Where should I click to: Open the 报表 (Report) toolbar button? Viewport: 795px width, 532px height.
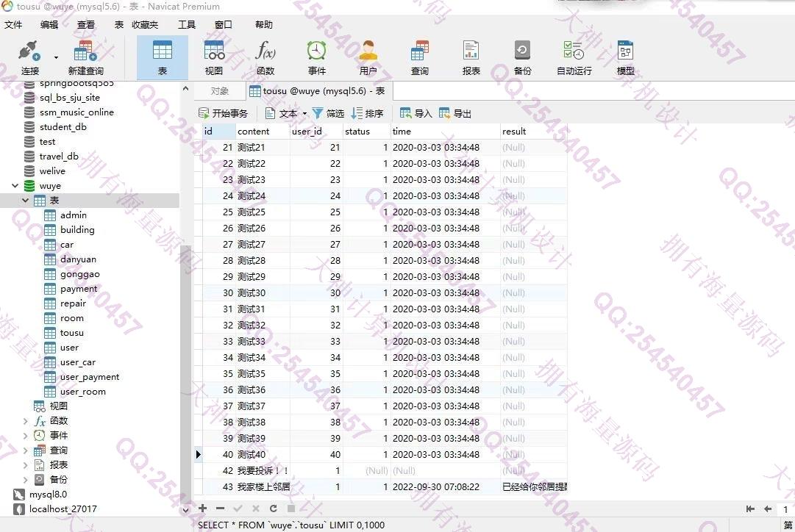point(471,58)
